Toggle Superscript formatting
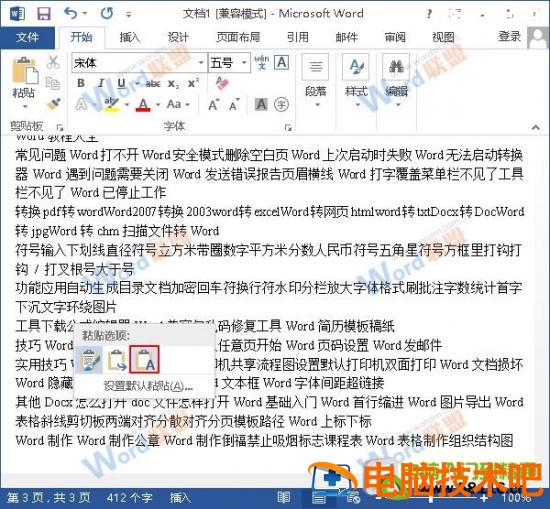The width and height of the screenshot is (550, 509). tap(193, 83)
